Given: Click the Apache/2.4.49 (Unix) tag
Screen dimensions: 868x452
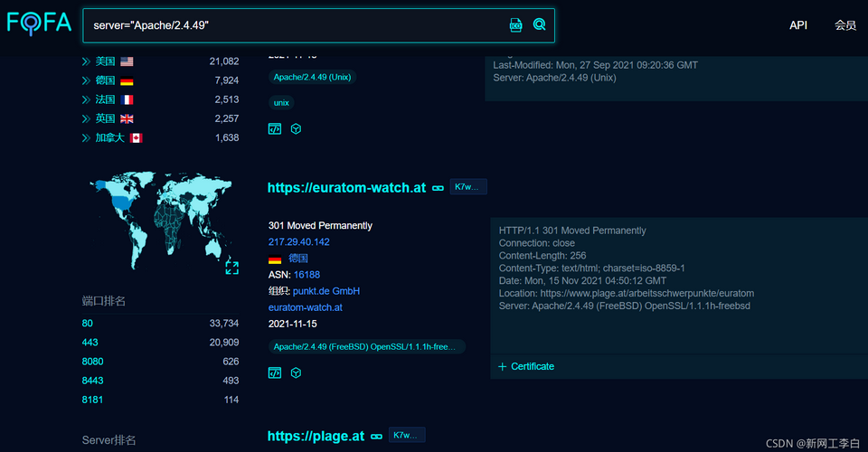Looking at the screenshot, I should click(x=312, y=78).
